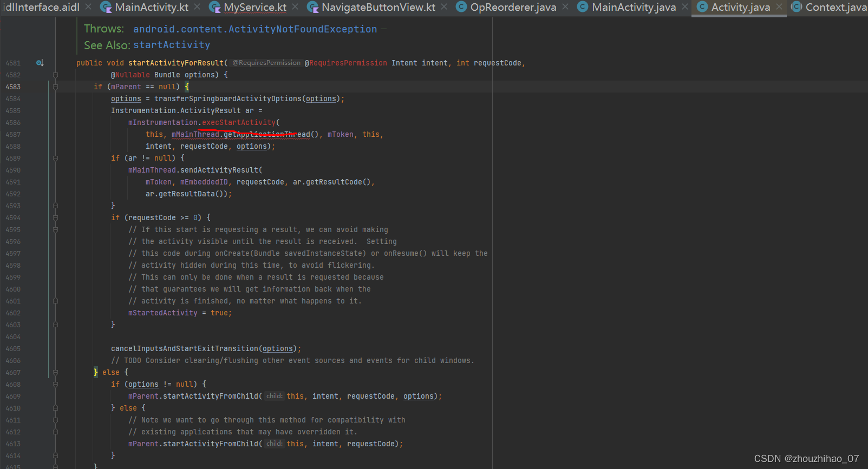This screenshot has width=868, height=469.
Task: Click getApplicationThread() on line 4587
Action: pyautogui.click(x=271, y=134)
